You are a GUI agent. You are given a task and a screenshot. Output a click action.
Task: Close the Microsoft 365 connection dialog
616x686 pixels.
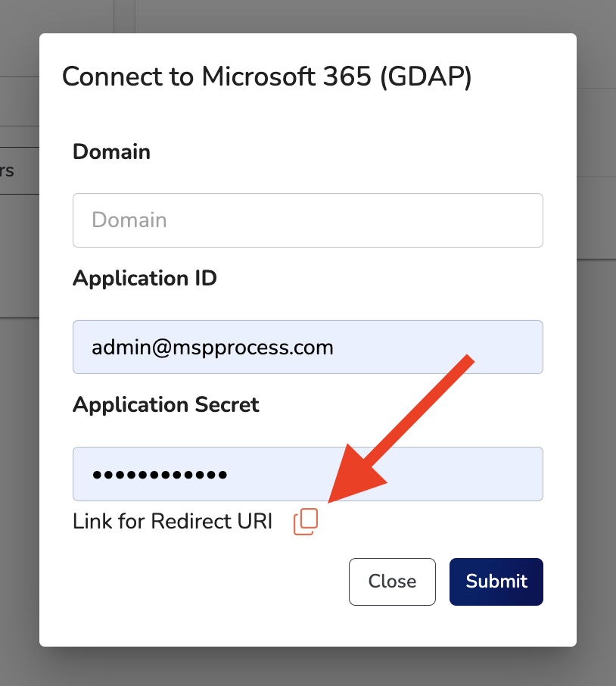point(391,582)
